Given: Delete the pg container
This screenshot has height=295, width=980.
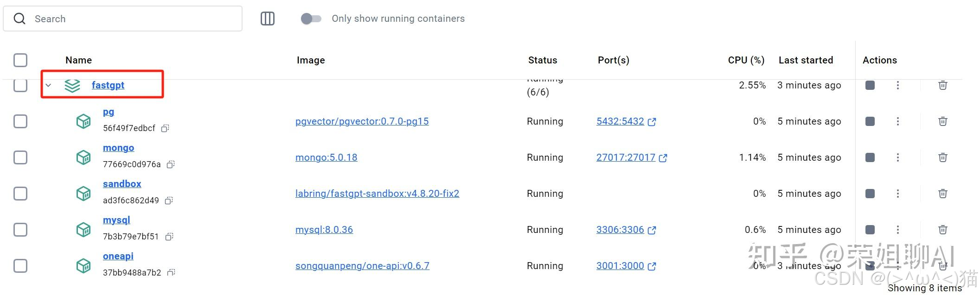Looking at the screenshot, I should click(x=943, y=121).
